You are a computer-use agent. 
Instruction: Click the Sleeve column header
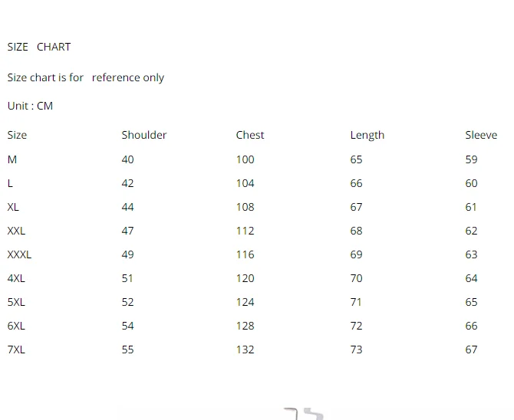481,135
